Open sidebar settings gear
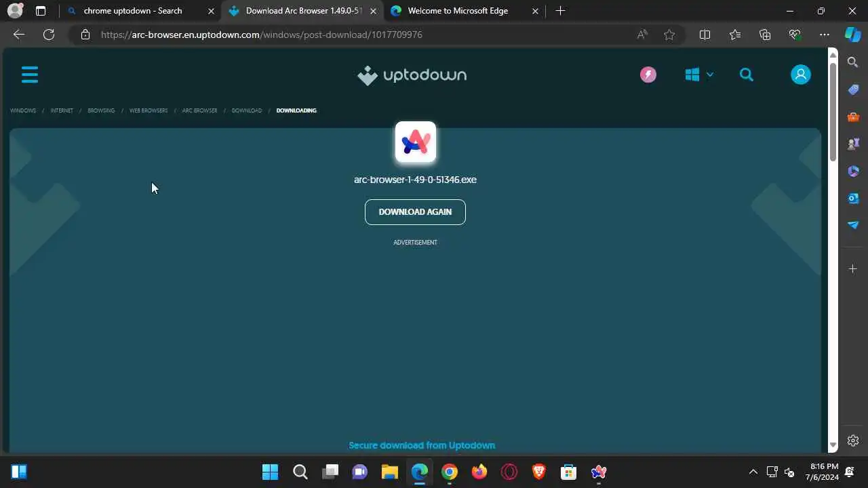Screen dimensions: 868x488 [853, 441]
